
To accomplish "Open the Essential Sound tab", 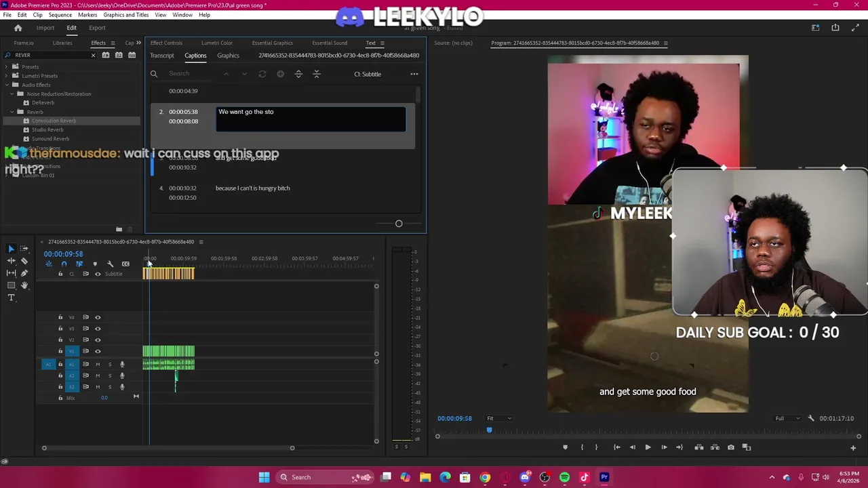I will click(330, 43).
